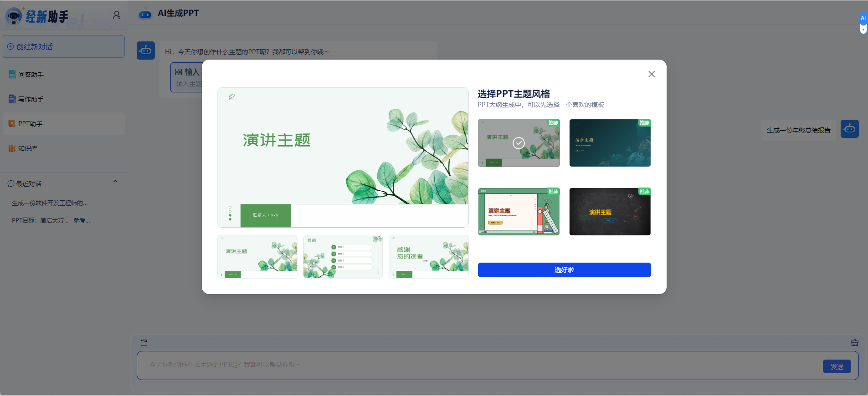
Task: Select the green leaf watercolor template
Action: coord(519,143)
